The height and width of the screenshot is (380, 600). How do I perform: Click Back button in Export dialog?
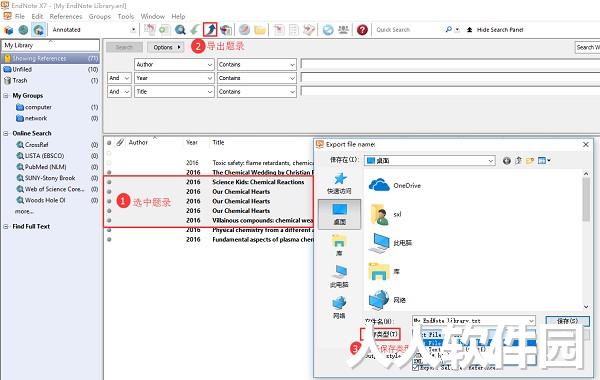507,161
